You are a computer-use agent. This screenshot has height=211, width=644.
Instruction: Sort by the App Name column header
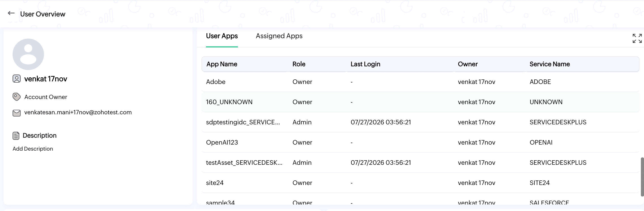point(222,64)
